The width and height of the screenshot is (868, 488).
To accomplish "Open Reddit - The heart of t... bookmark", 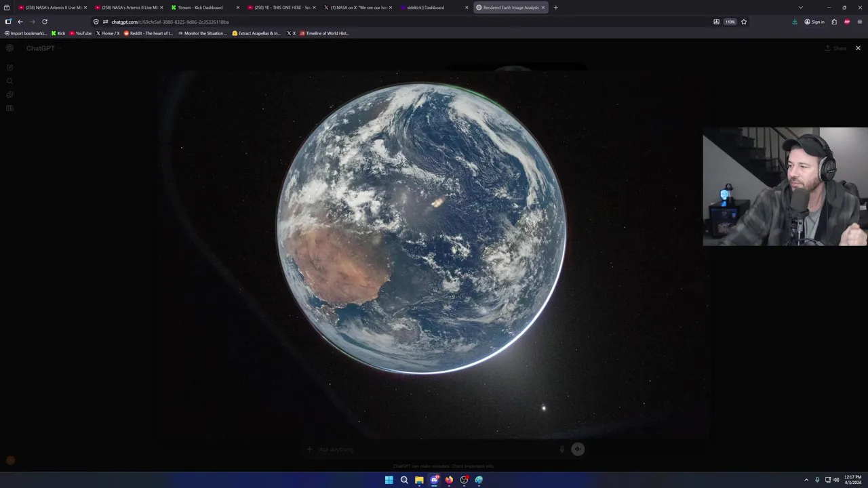I will (x=149, y=33).
